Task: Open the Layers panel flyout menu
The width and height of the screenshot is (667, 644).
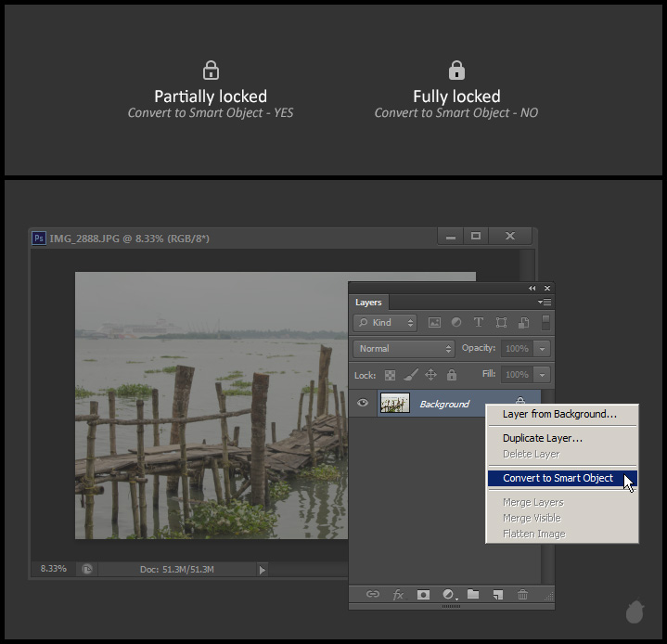Action: (545, 303)
